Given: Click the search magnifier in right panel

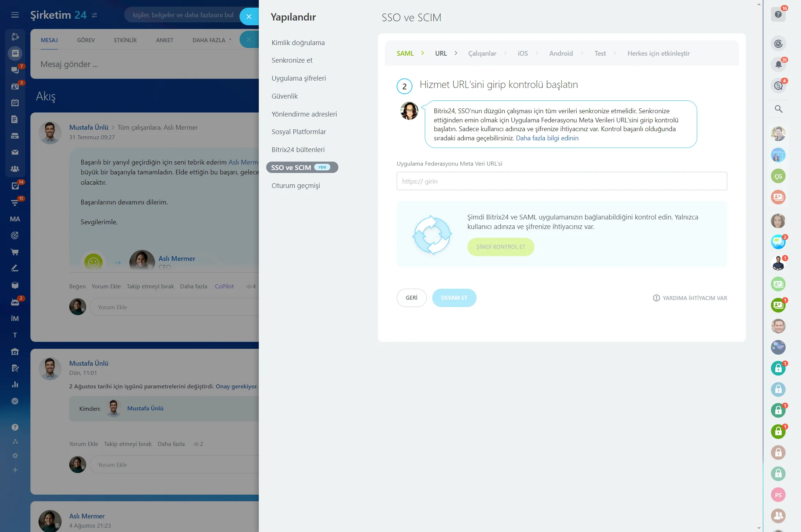Looking at the screenshot, I should pyautogui.click(x=778, y=109).
